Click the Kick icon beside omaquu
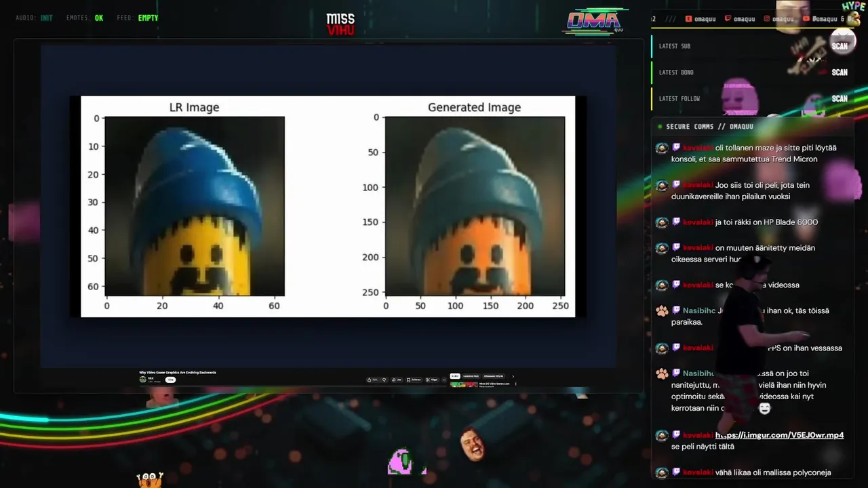The image size is (868, 488). pyautogui.click(x=688, y=19)
